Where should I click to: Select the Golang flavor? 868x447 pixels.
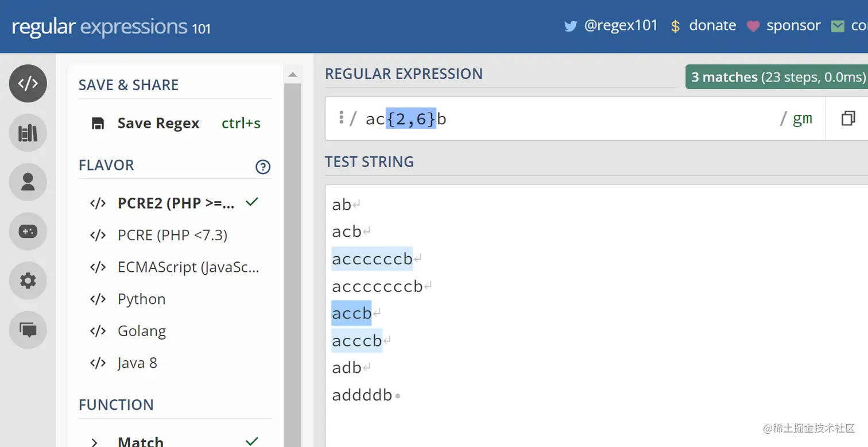tap(141, 332)
